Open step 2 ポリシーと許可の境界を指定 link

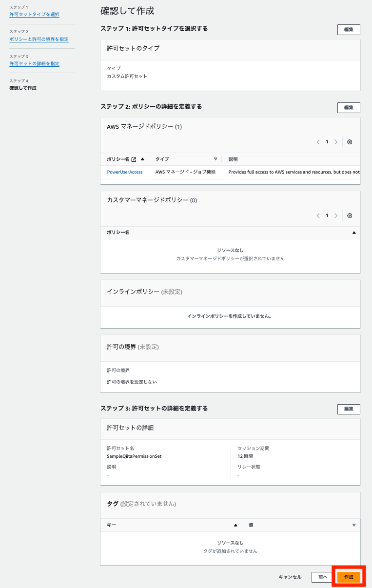coord(39,39)
